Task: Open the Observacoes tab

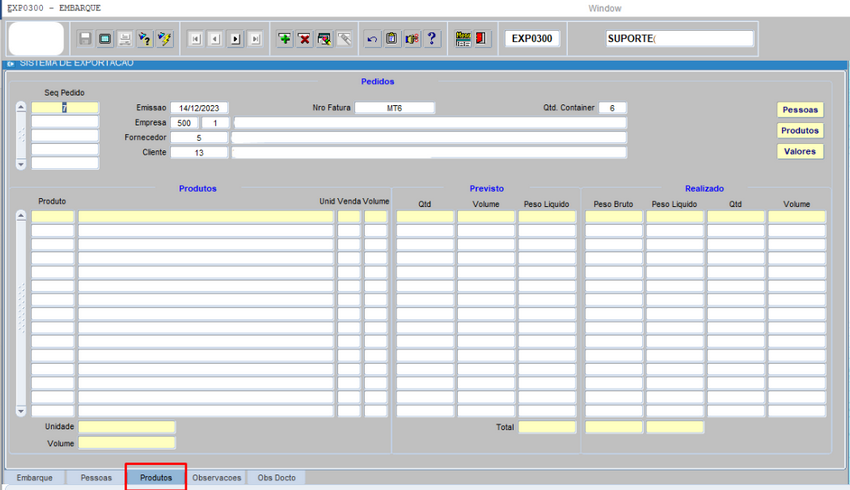Action: [217, 478]
